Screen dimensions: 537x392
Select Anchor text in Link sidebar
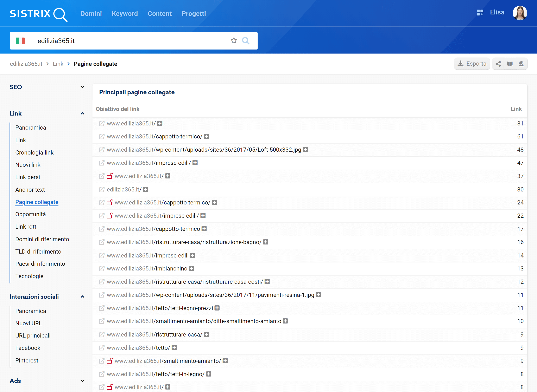(x=30, y=190)
